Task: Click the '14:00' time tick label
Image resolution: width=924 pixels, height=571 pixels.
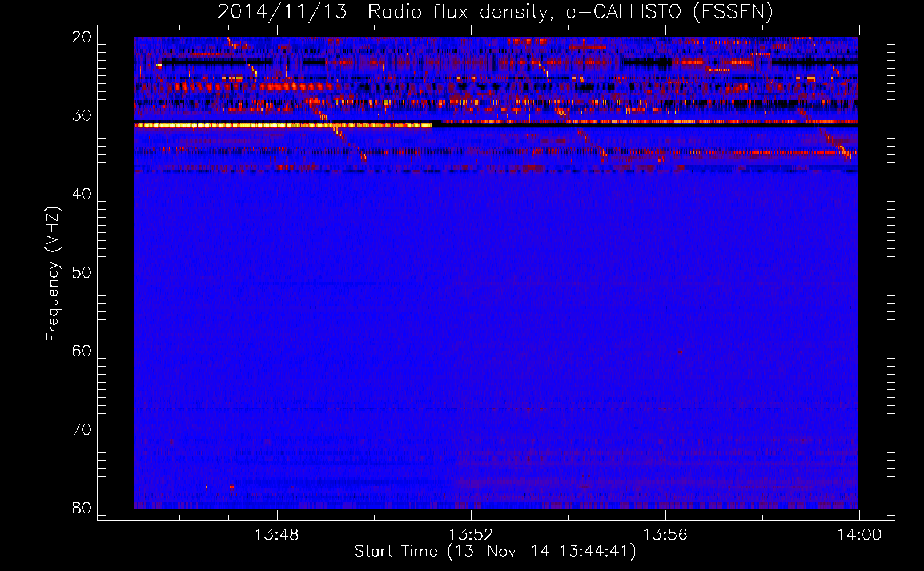Action: [x=859, y=535]
